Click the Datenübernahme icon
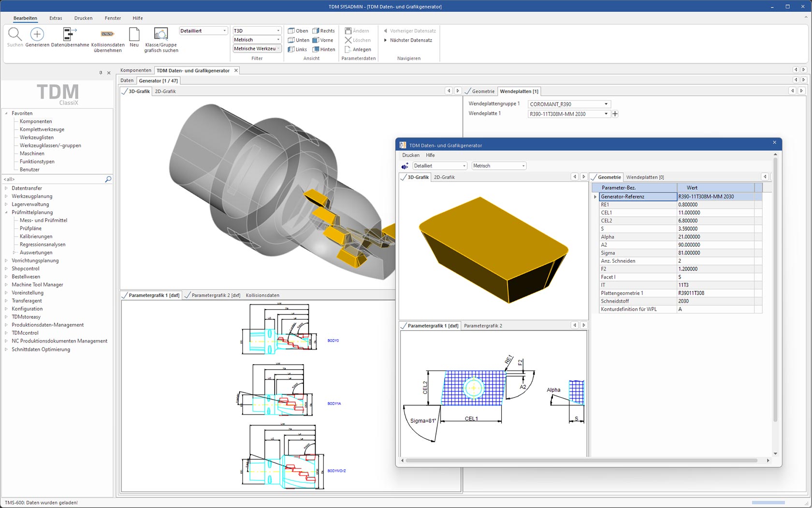This screenshot has height=508, width=812. click(x=70, y=34)
